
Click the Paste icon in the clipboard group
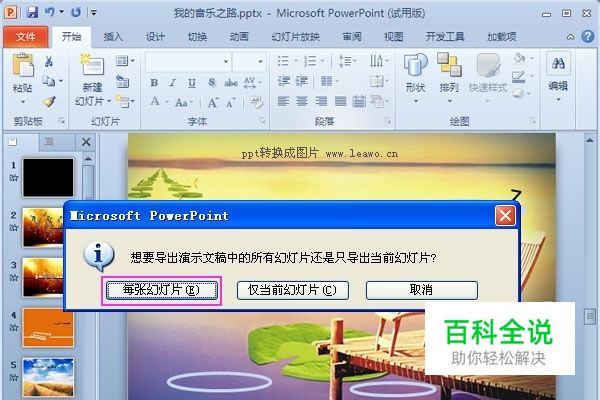click(23, 65)
